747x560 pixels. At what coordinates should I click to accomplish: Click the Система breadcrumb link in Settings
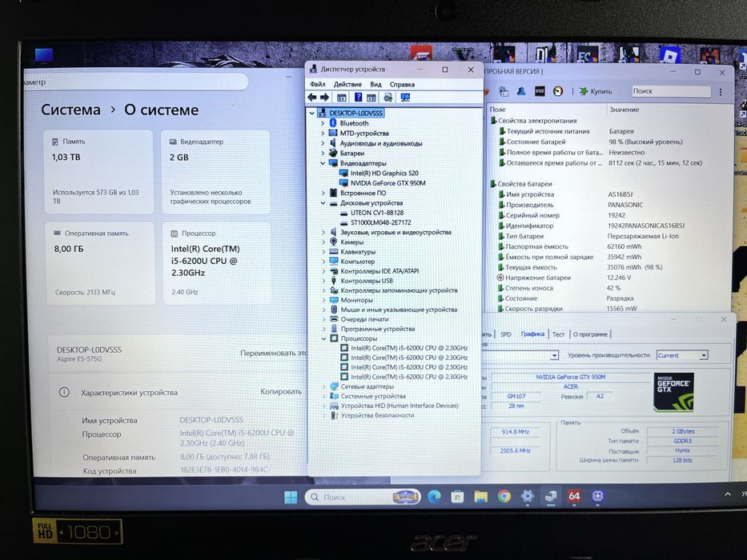tap(70, 110)
